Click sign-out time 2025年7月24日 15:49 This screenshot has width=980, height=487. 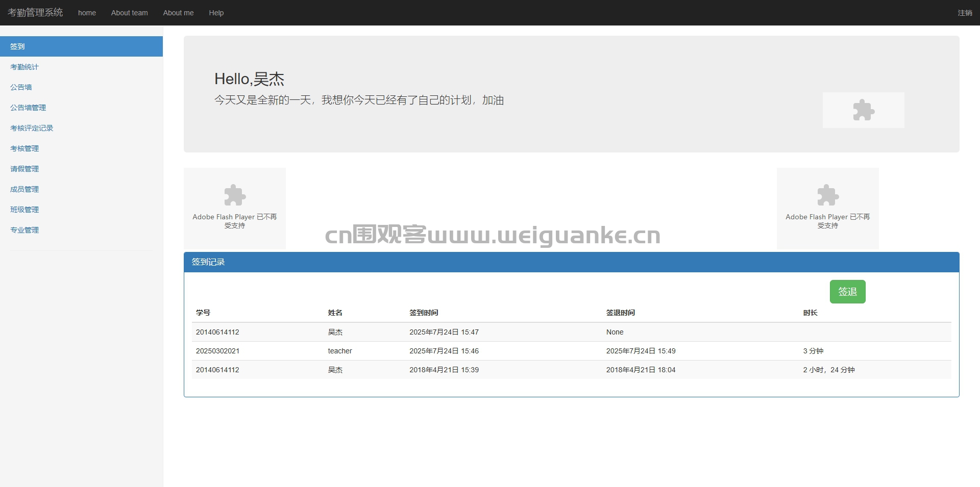click(641, 351)
